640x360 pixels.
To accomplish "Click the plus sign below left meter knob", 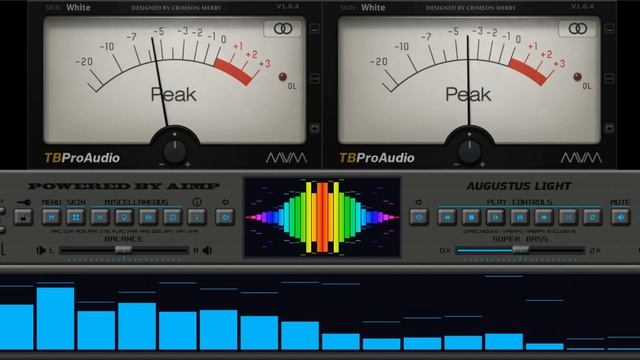I will pyautogui.click(x=187, y=164).
